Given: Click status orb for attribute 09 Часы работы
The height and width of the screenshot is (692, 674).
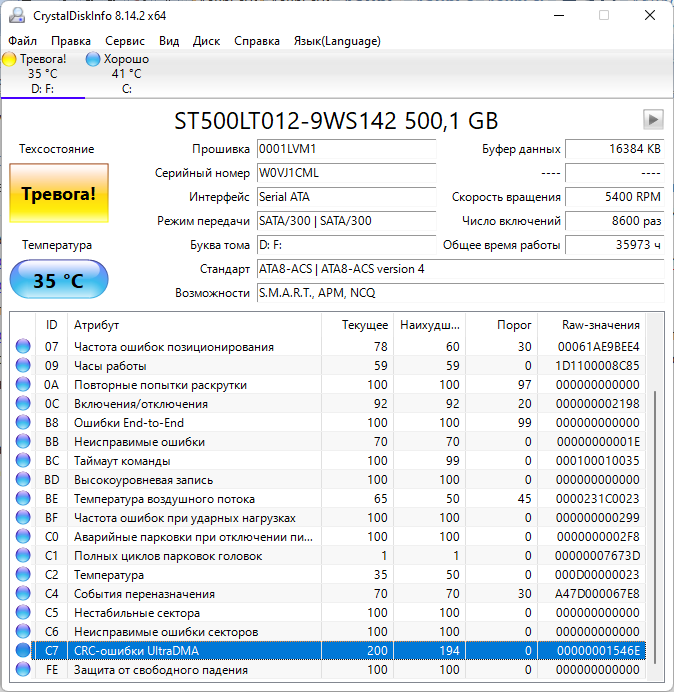Looking at the screenshot, I should (x=23, y=365).
